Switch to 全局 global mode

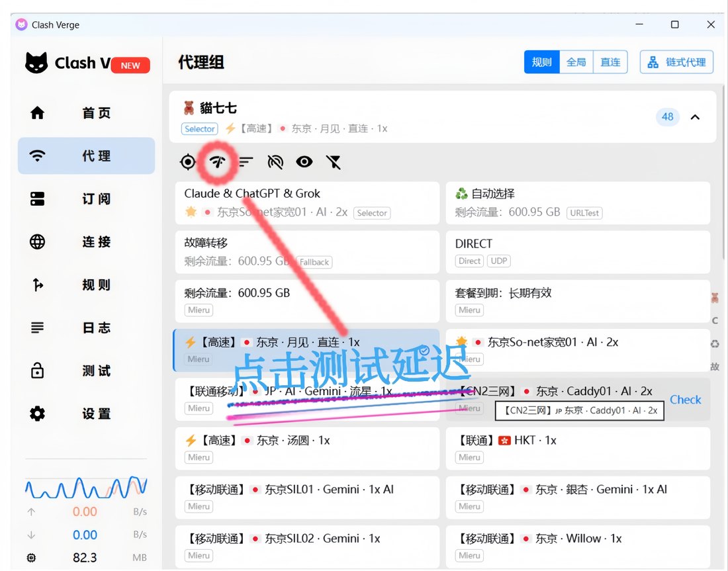click(576, 62)
